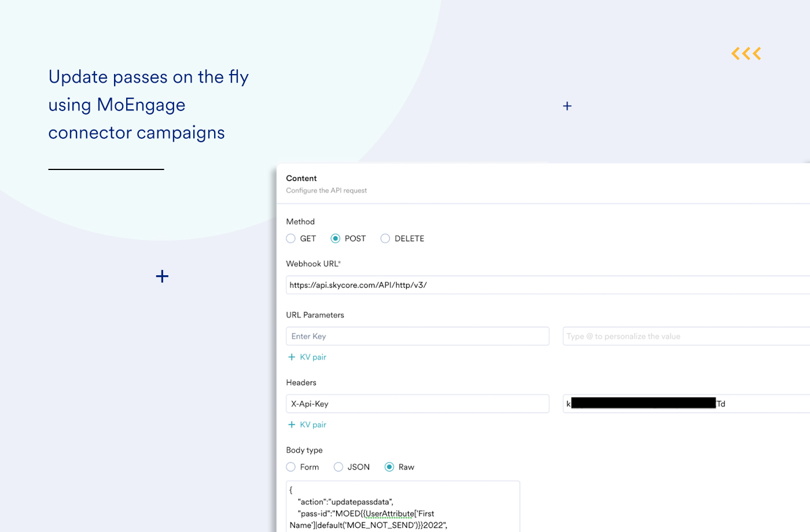Select the POST method radio button
This screenshot has height=532, width=810.
pos(336,238)
